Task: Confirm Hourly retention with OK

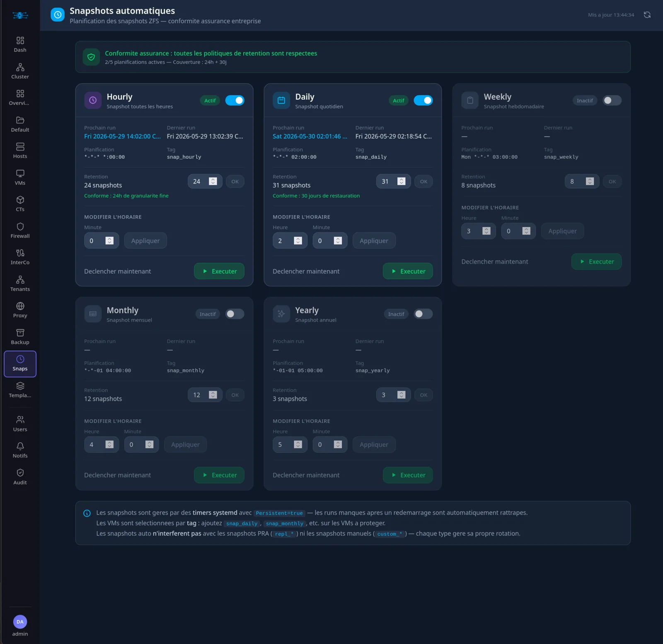Action: (235, 181)
